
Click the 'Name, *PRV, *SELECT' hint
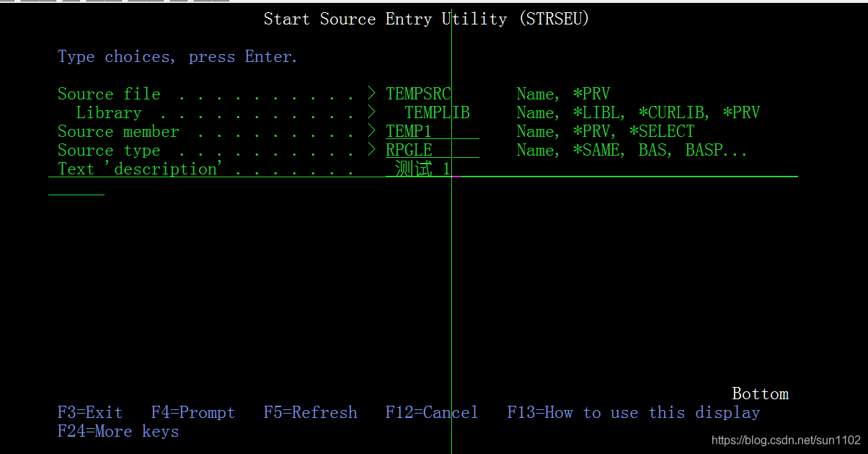(606, 132)
